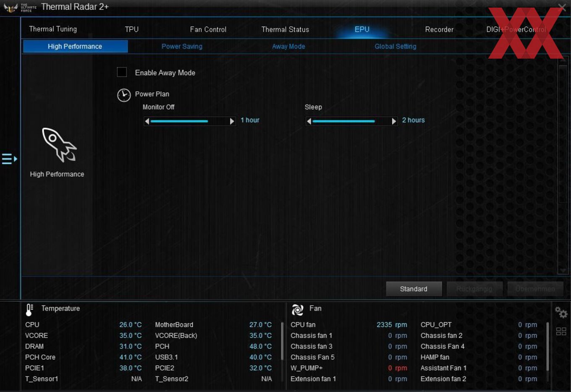This screenshot has height=392, width=571.
Task: Click the Extension fan 2 row
Action: coord(479,379)
